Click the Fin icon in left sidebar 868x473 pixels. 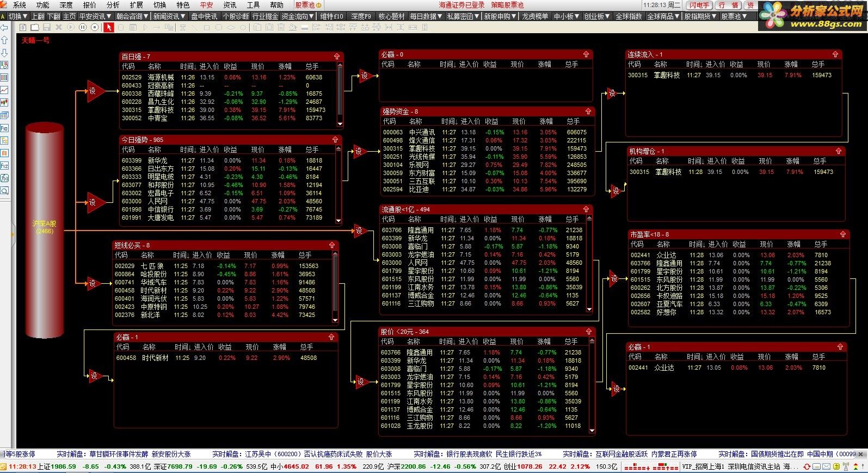click(4, 128)
